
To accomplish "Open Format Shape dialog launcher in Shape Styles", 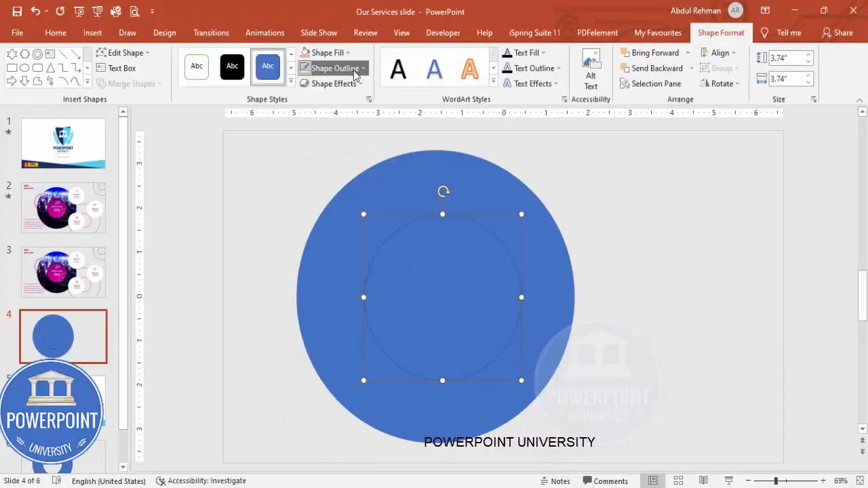I will 369,100.
